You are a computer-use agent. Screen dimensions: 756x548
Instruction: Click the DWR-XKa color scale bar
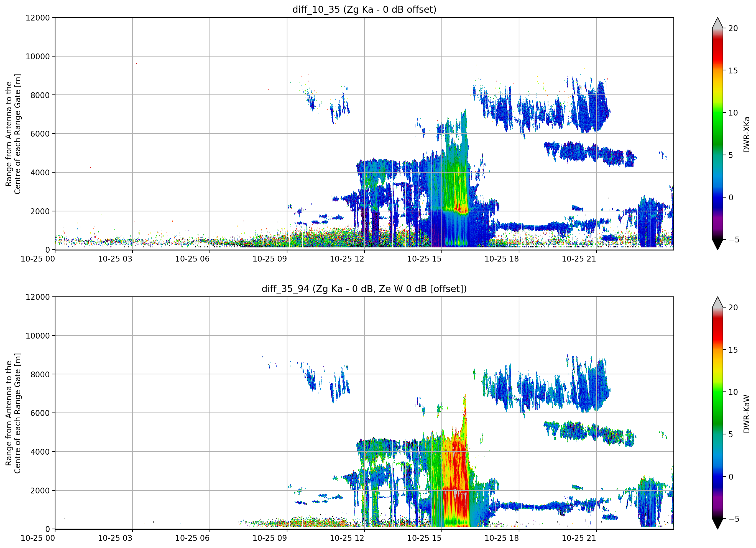click(717, 134)
